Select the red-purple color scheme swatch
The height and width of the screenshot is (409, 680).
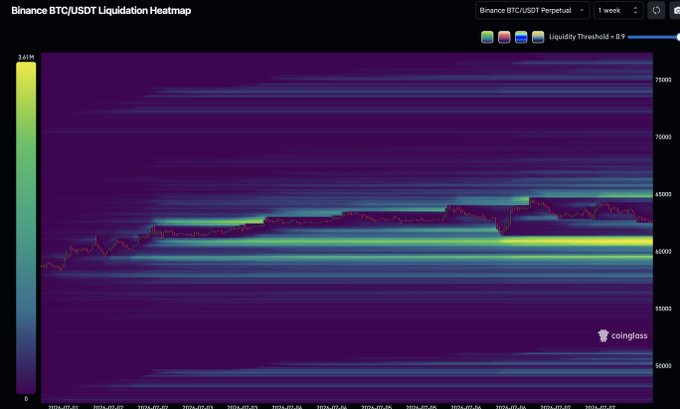pyautogui.click(x=504, y=37)
